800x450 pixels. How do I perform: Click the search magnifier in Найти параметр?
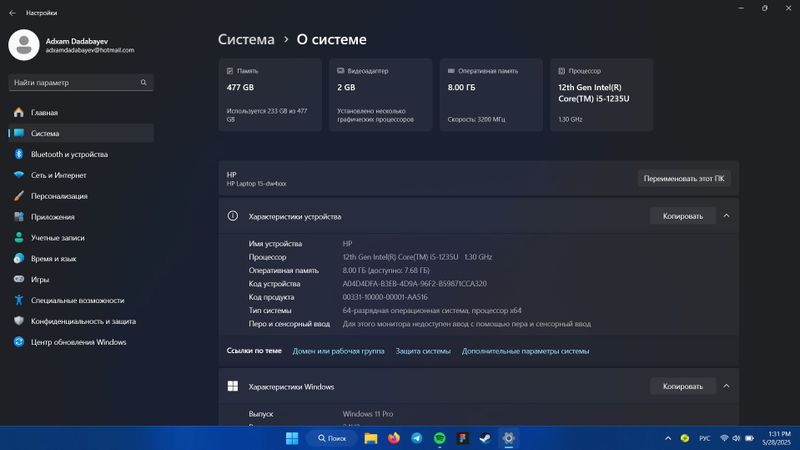(x=143, y=82)
